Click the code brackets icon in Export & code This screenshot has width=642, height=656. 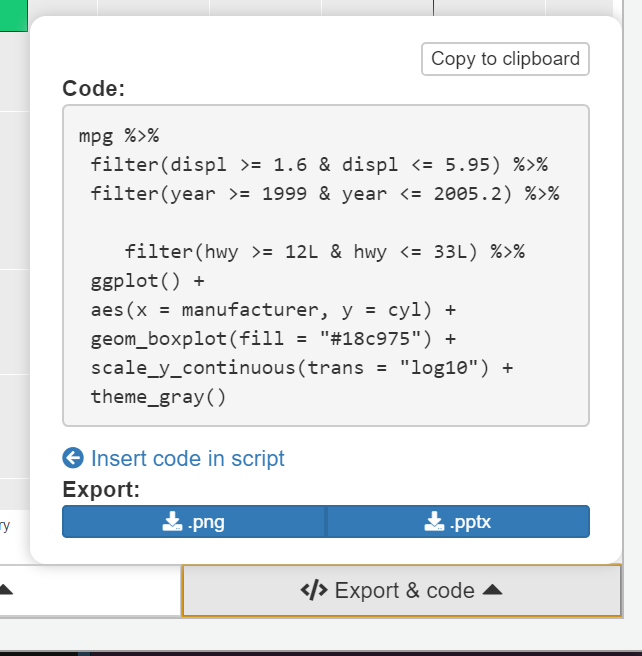coord(314,591)
